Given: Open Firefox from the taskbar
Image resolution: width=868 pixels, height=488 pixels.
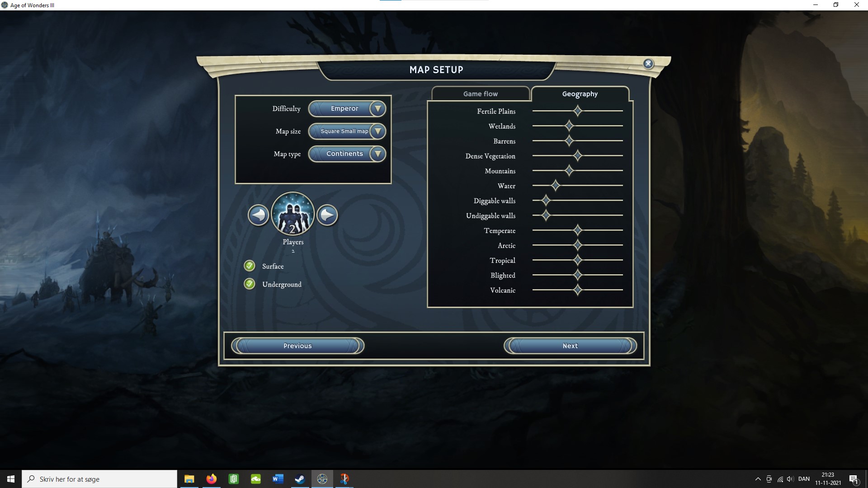Looking at the screenshot, I should [212, 479].
